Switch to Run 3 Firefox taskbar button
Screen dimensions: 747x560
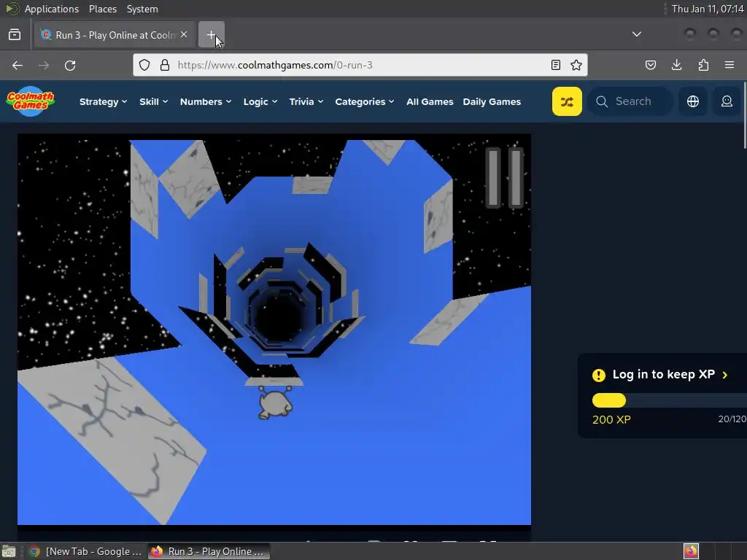209,551
